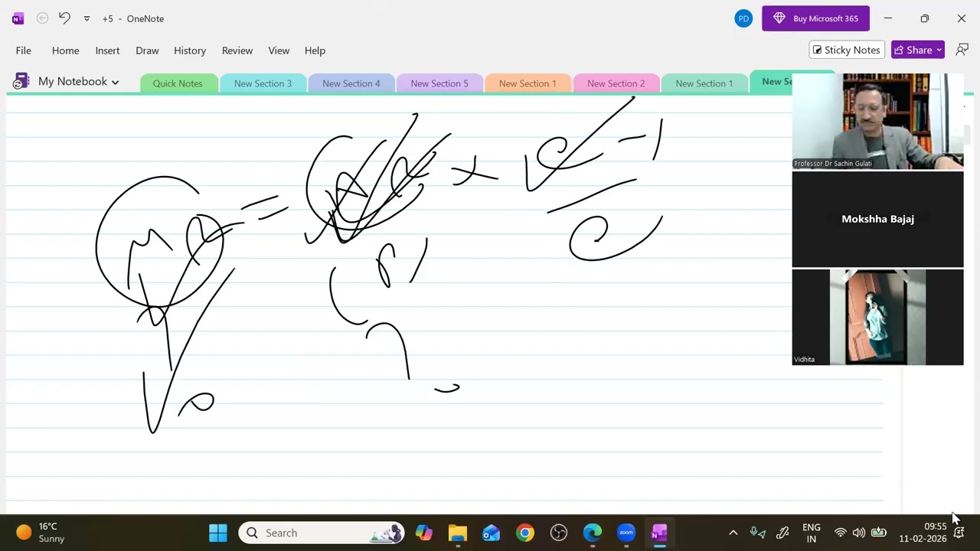This screenshot has width=980, height=551.
Task: Open the Draw ribbon tab
Action: [x=147, y=51]
